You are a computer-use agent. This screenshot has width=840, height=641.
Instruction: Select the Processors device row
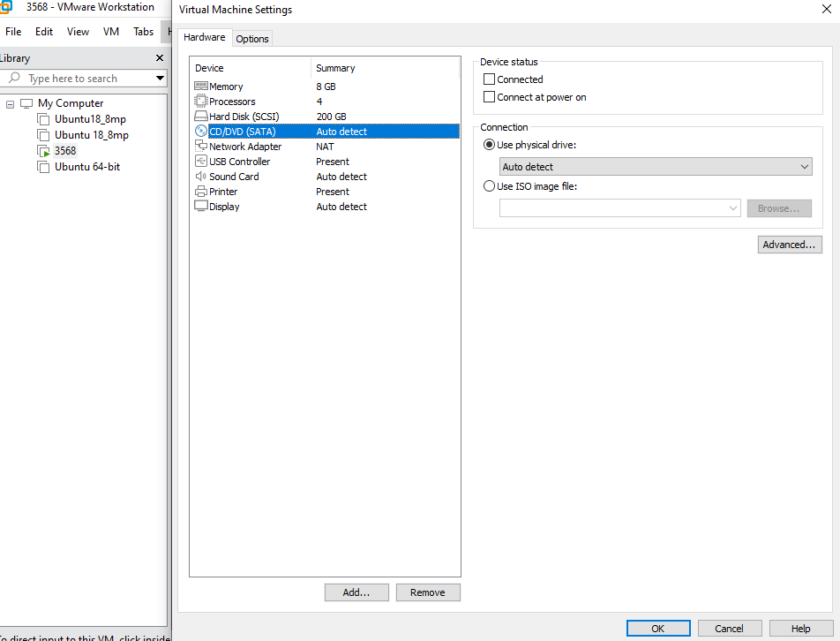pyautogui.click(x=326, y=102)
